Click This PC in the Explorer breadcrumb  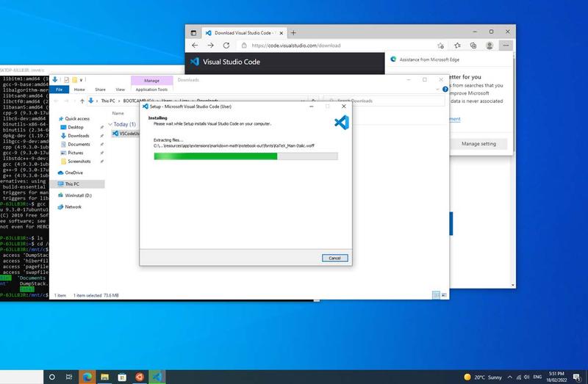108,101
